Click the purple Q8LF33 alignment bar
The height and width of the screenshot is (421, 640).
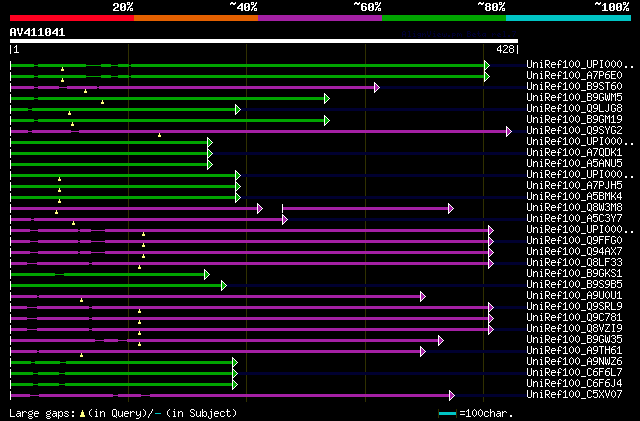tap(250, 264)
